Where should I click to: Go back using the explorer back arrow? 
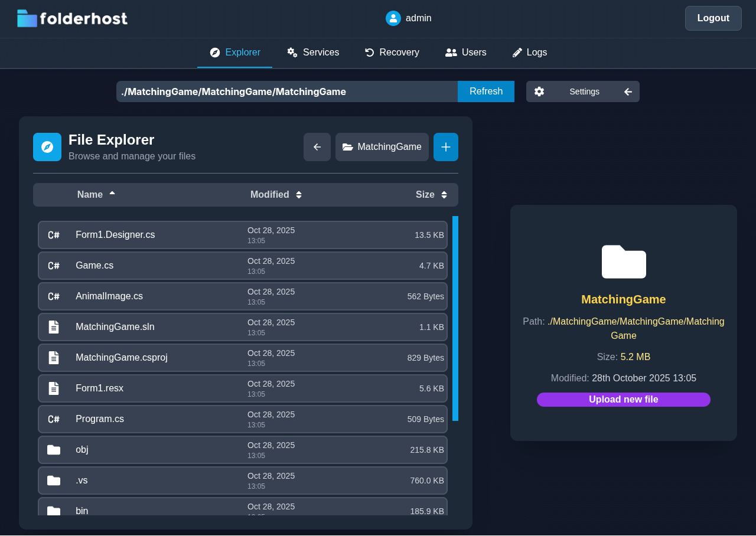(317, 147)
